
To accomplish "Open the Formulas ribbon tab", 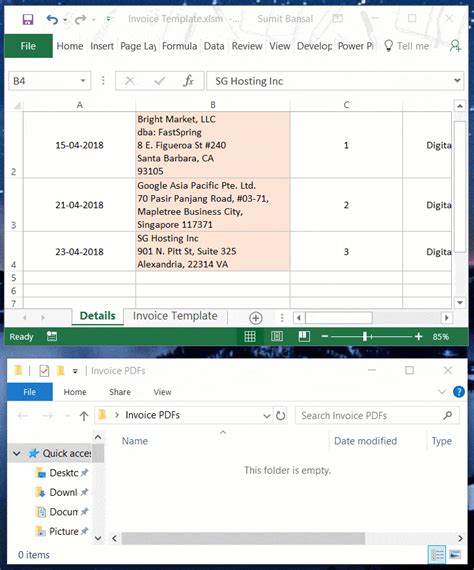I will (x=180, y=46).
